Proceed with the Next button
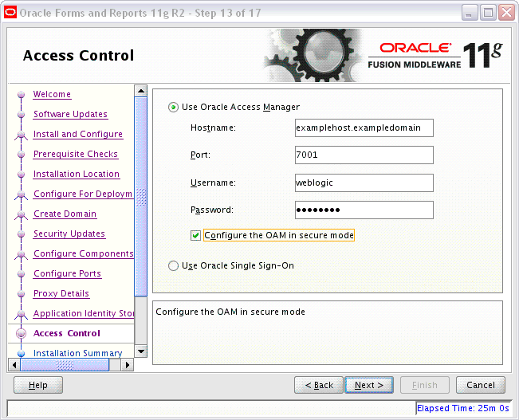 [369, 385]
